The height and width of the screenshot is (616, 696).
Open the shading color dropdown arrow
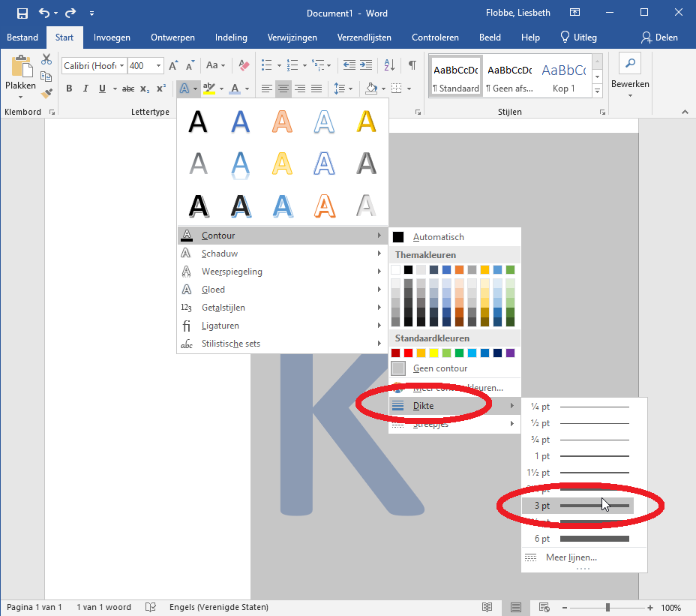(383, 89)
